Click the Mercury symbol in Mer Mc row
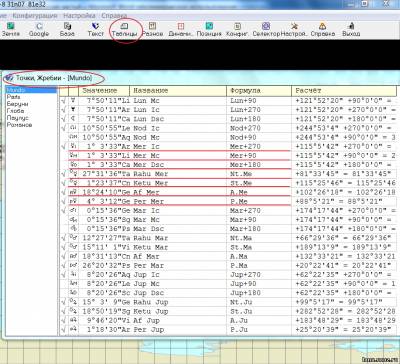 pos(73,156)
